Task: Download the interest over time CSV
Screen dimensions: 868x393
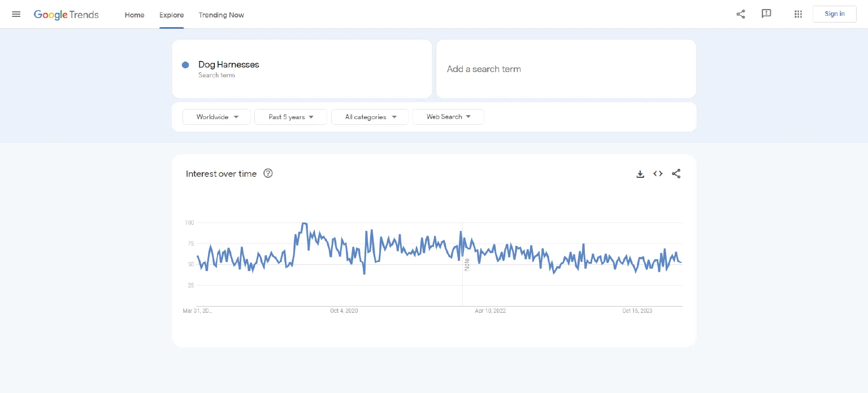Action: [x=640, y=174]
